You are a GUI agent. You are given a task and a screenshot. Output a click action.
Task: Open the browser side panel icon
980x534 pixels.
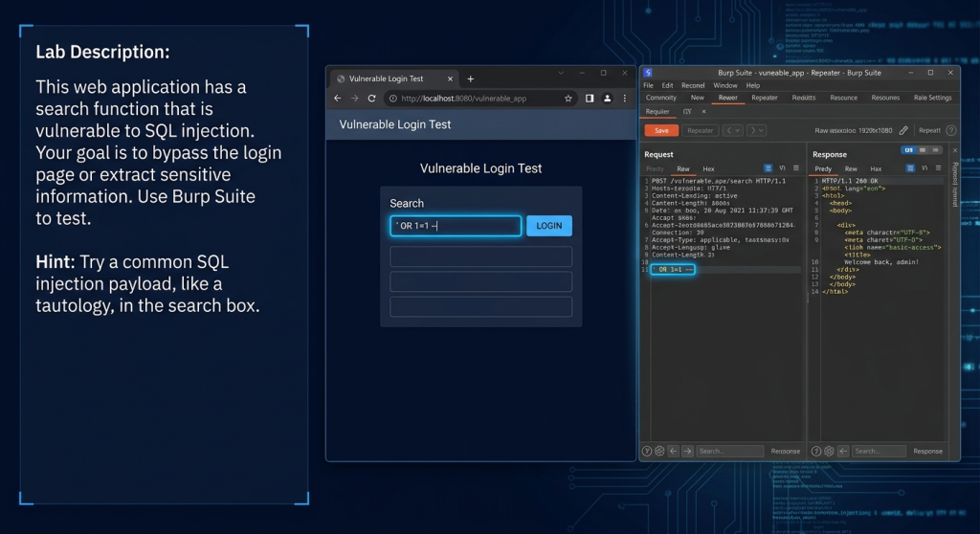pos(590,99)
